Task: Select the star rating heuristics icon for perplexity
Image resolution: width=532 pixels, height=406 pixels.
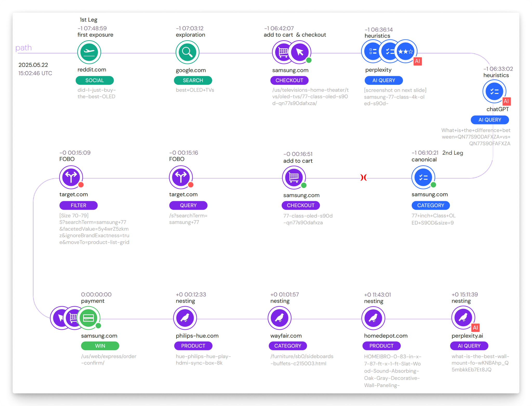Action: click(x=405, y=51)
